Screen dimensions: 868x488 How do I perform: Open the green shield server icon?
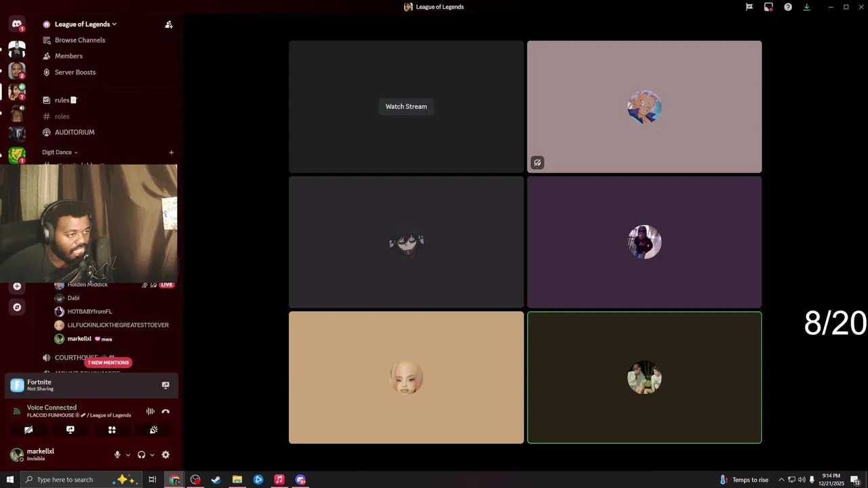coord(17,155)
